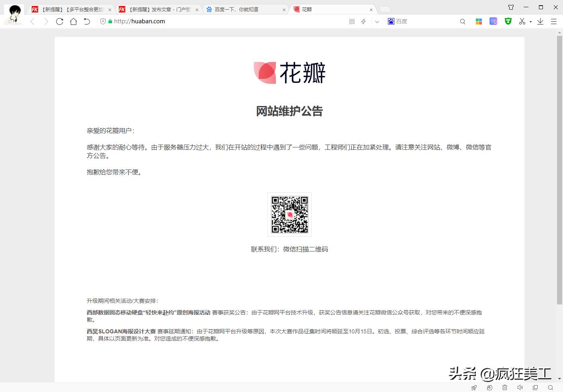This screenshot has height=392, width=563.
Task: Click the undo close tab arrow icon
Action: point(87,22)
